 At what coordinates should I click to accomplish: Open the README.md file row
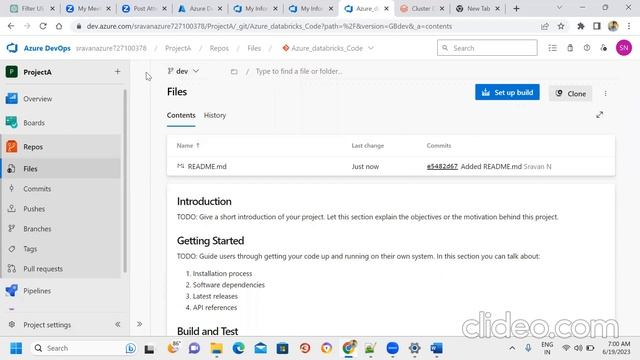391,167
